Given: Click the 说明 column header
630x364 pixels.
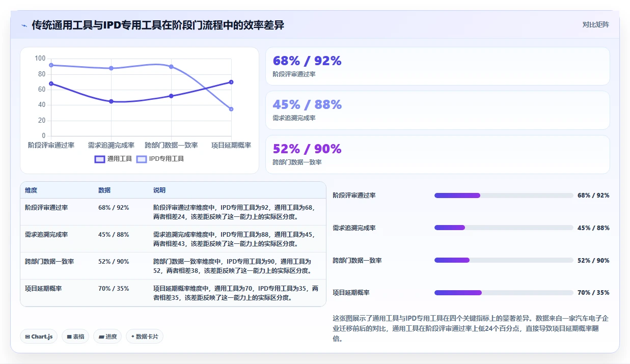Looking at the screenshot, I should coord(159,190).
